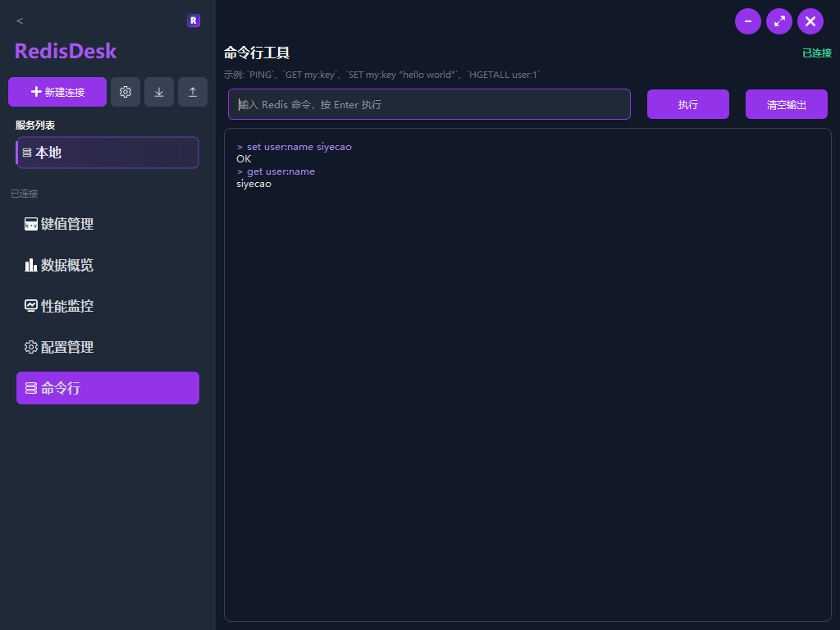This screenshot has height=630, width=840.
Task: Click the 'siyecao' result line
Action: click(254, 184)
